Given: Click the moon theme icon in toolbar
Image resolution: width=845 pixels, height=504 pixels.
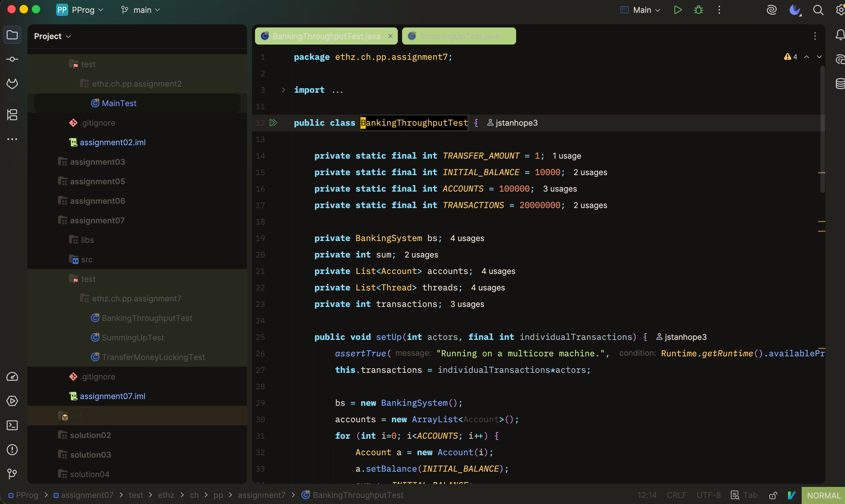Looking at the screenshot, I should tap(795, 10).
